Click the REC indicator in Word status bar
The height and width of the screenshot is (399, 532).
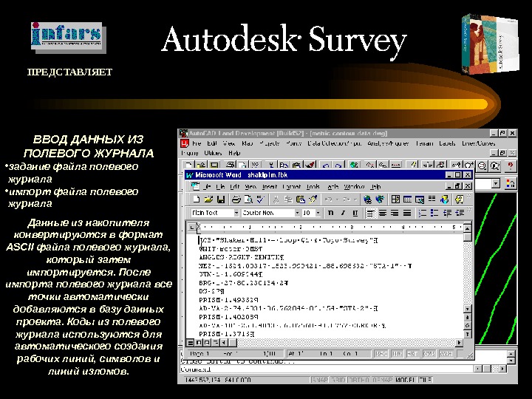coord(381,354)
